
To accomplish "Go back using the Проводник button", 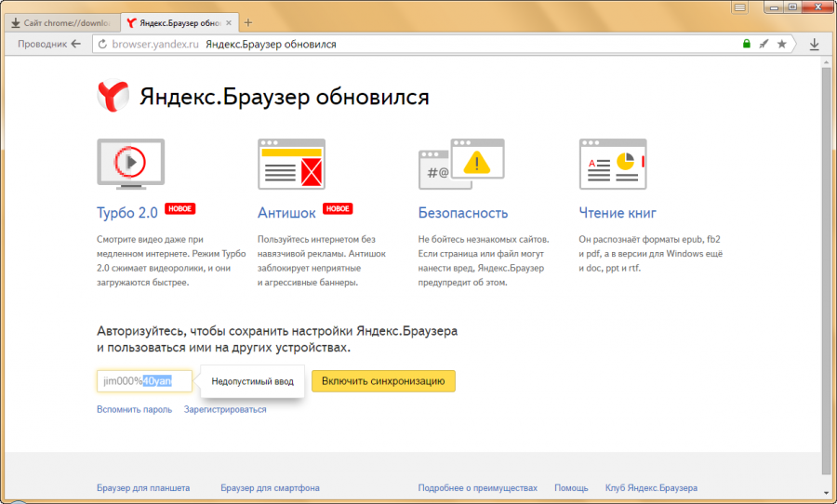I will [x=49, y=44].
